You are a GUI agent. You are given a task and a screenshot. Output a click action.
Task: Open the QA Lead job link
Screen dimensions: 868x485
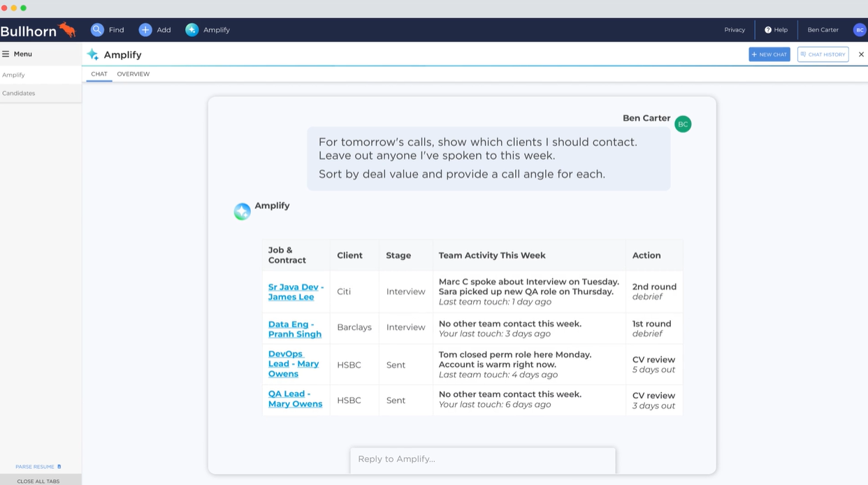point(287,394)
